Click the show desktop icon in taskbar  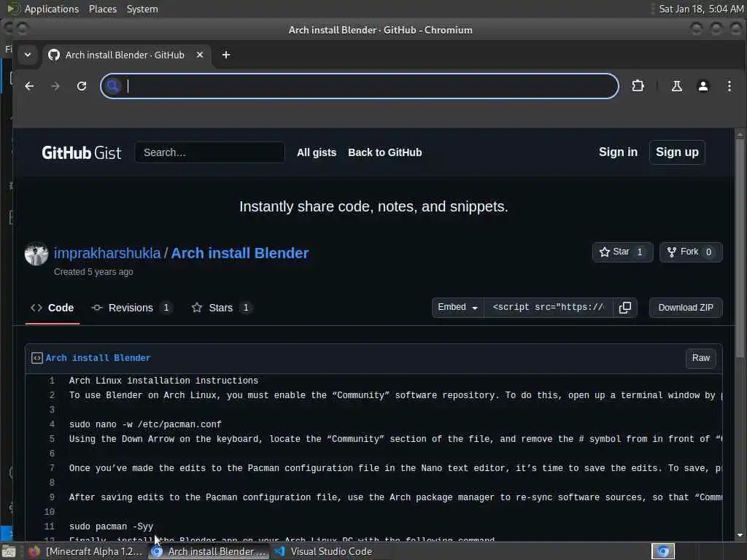(9, 551)
